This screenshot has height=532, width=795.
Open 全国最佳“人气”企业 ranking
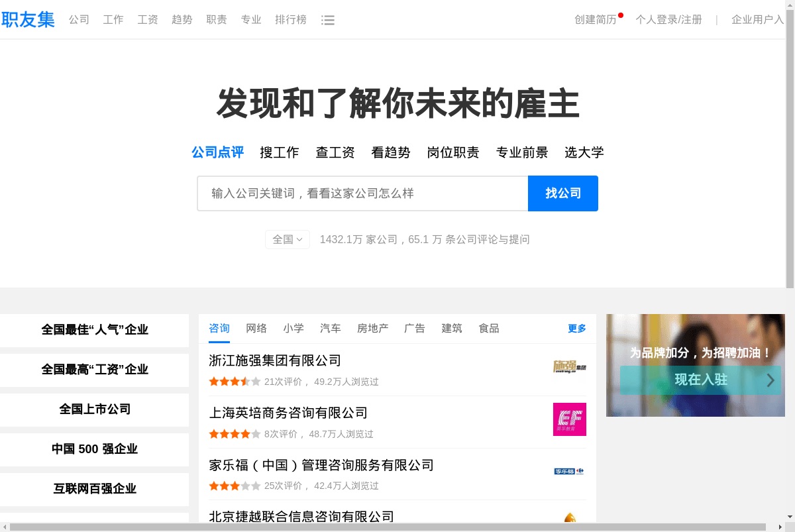95,330
